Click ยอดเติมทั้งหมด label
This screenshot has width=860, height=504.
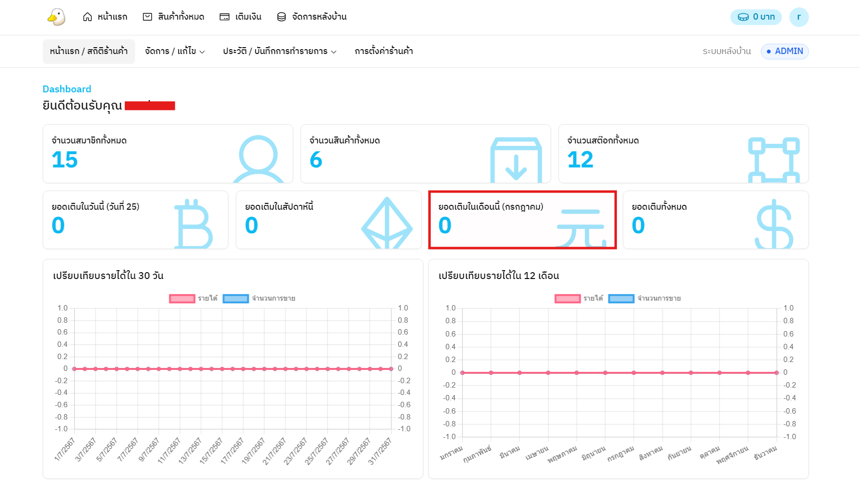coord(659,207)
